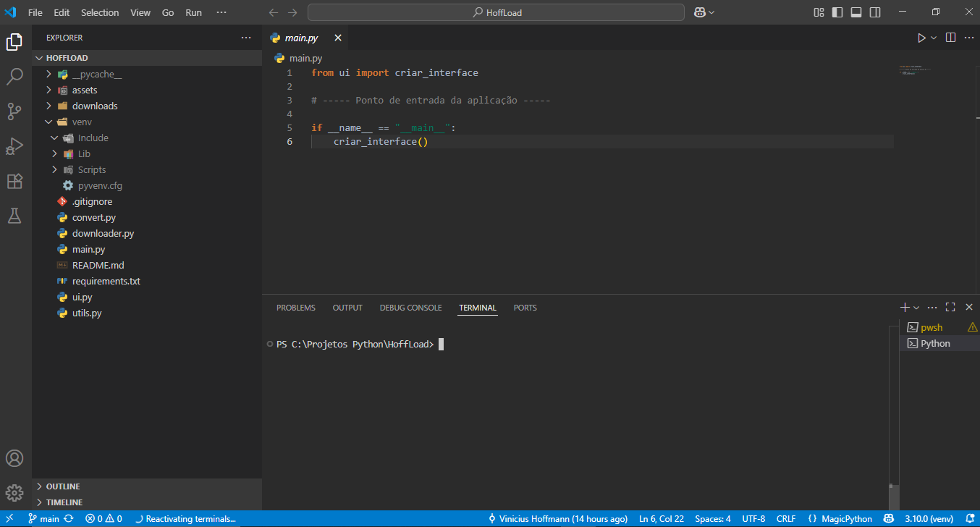980x527 pixels.
Task: Switch to the Output tab
Action: pyautogui.click(x=347, y=308)
